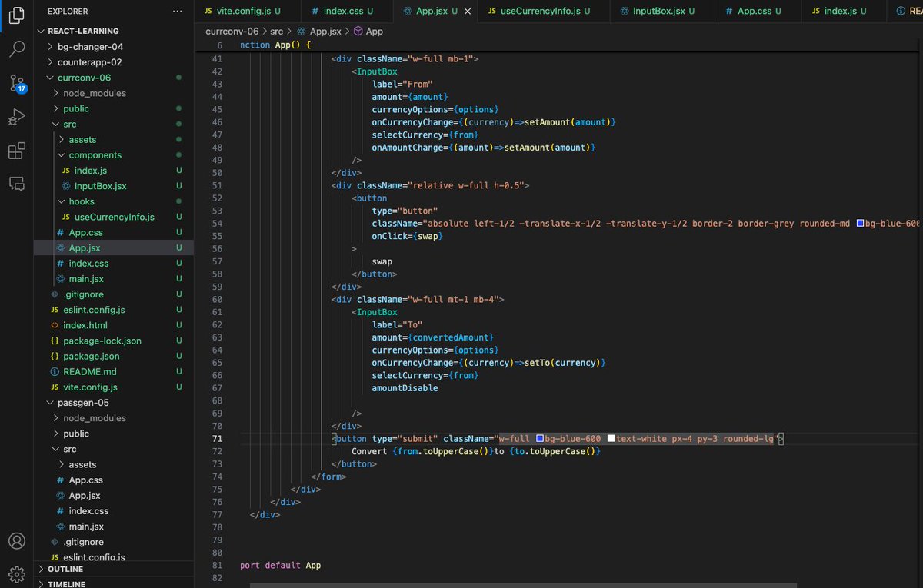Open InputBox.jsx in the file tree
Viewport: 923px width, 588px height.
click(x=113, y=186)
